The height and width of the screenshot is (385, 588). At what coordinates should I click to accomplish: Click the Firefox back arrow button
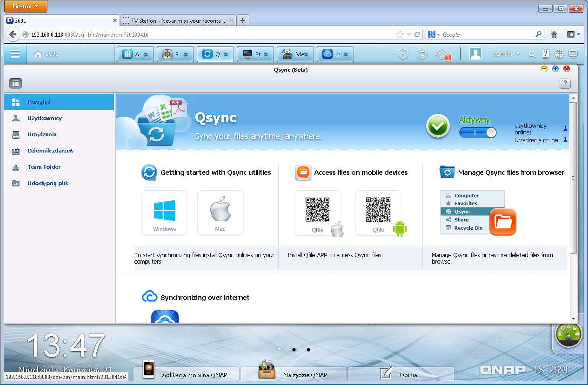click(x=13, y=34)
